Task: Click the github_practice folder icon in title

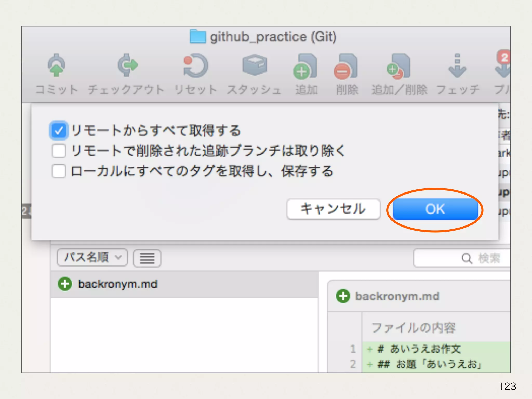Action: (198, 37)
